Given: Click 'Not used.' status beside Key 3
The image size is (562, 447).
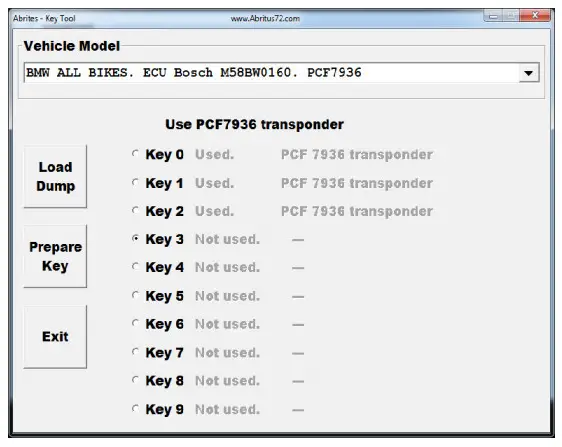Looking at the screenshot, I should click(227, 239).
